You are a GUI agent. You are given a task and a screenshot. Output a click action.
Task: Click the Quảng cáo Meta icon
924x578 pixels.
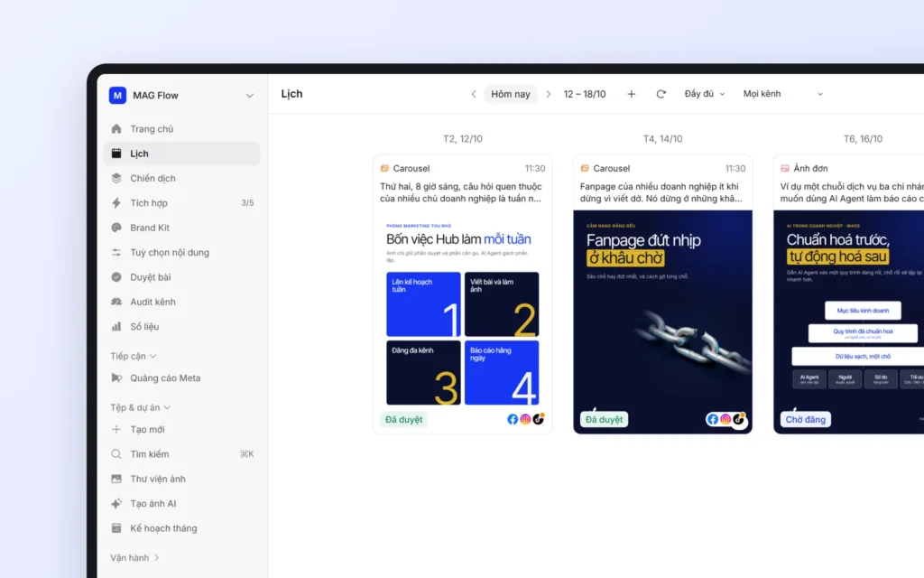coord(116,378)
